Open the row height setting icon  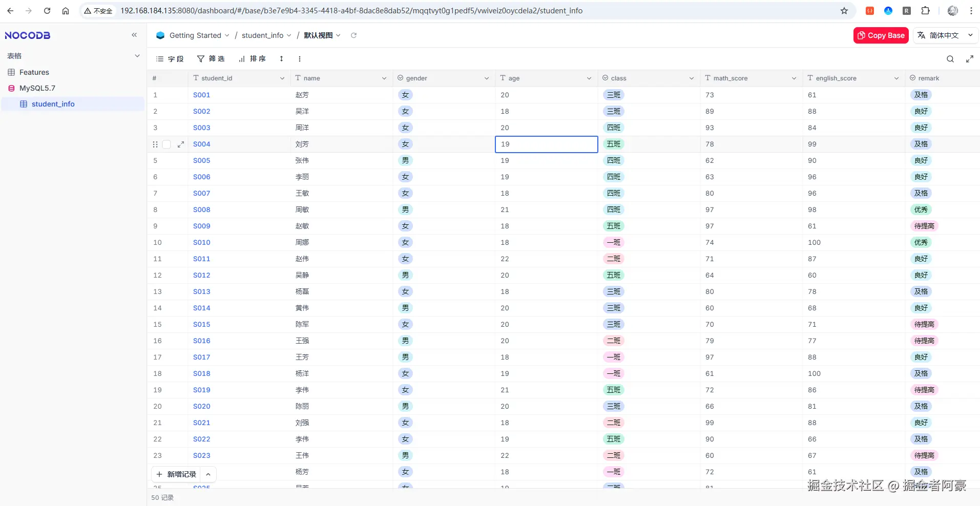pyautogui.click(x=281, y=59)
